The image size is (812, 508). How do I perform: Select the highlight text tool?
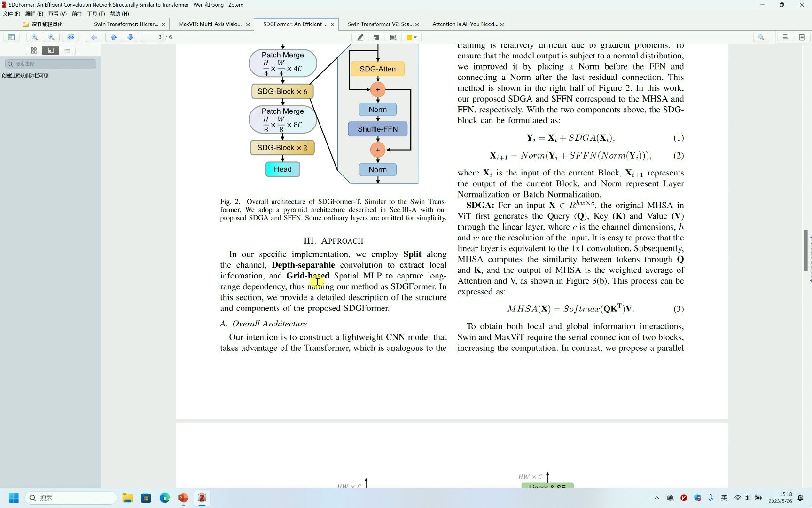(x=360, y=37)
